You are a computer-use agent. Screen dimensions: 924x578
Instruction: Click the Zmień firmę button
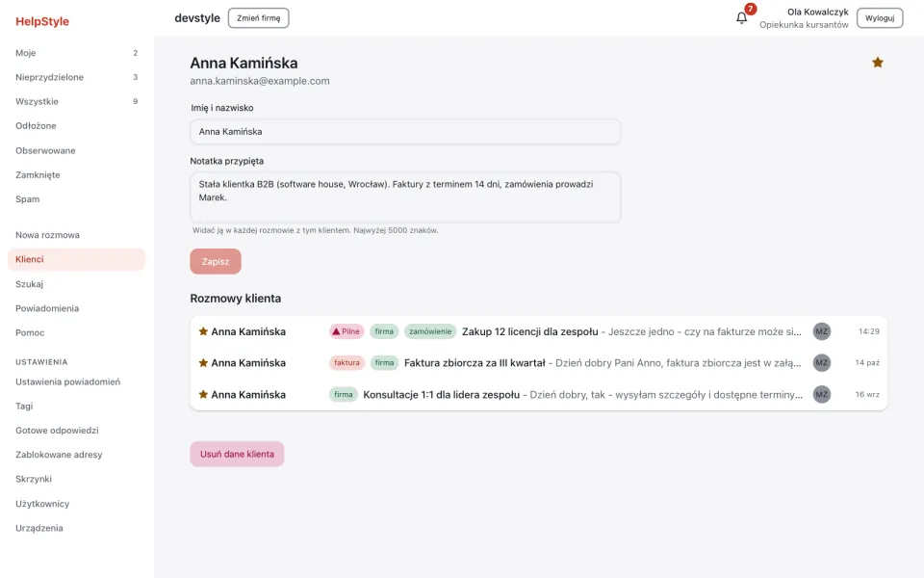(x=259, y=17)
